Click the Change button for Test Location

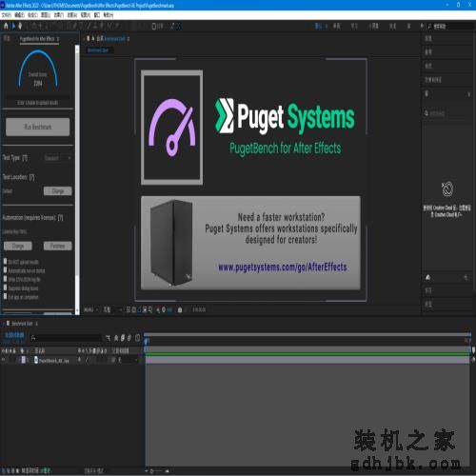point(58,191)
